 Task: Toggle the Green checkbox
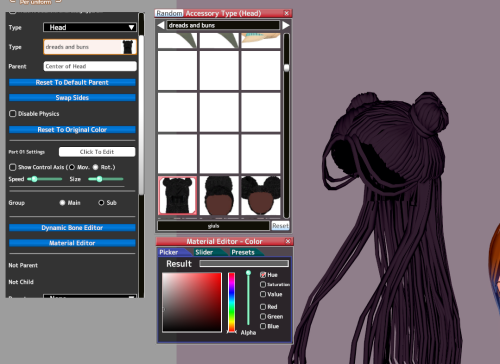(x=263, y=316)
